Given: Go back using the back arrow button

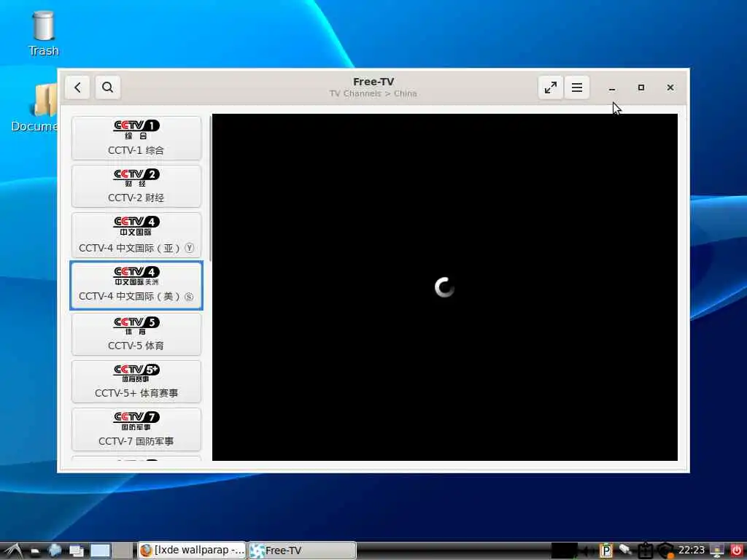Looking at the screenshot, I should [77, 87].
